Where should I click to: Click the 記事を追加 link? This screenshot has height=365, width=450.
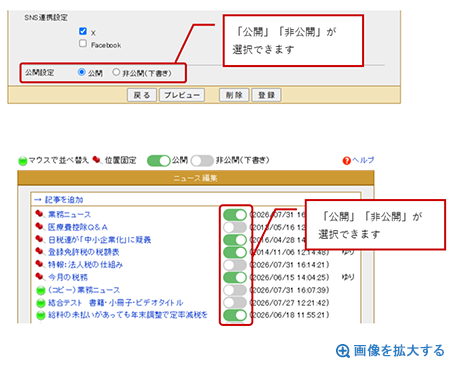(x=64, y=200)
